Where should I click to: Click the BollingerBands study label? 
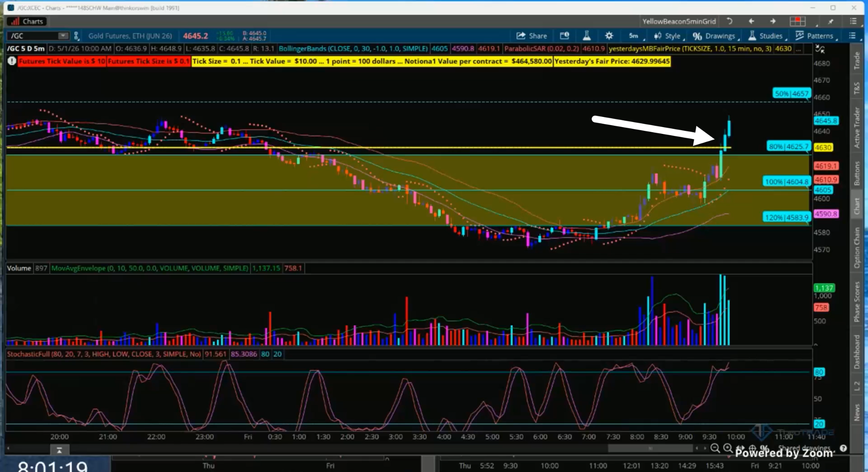tap(353, 49)
